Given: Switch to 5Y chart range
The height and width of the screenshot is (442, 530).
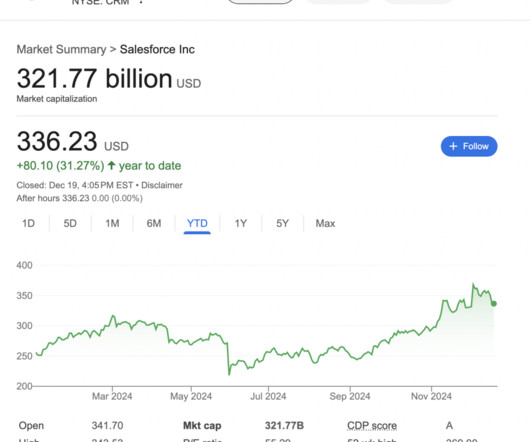Looking at the screenshot, I should point(283,223).
